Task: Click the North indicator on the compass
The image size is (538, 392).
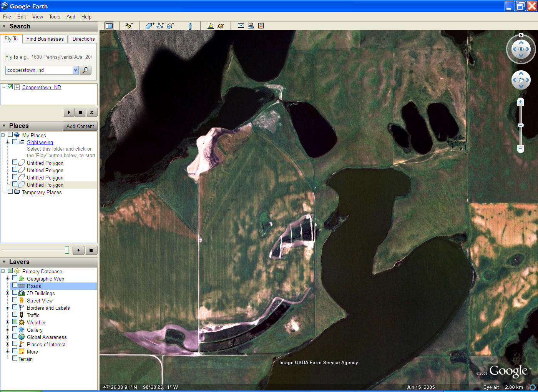Action: coord(521,35)
